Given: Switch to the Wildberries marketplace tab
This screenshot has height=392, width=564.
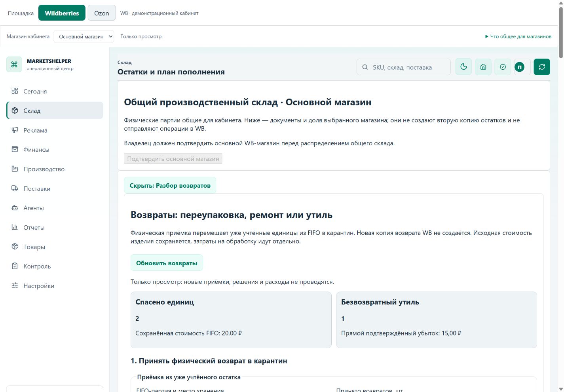Looking at the screenshot, I should pyautogui.click(x=62, y=13).
